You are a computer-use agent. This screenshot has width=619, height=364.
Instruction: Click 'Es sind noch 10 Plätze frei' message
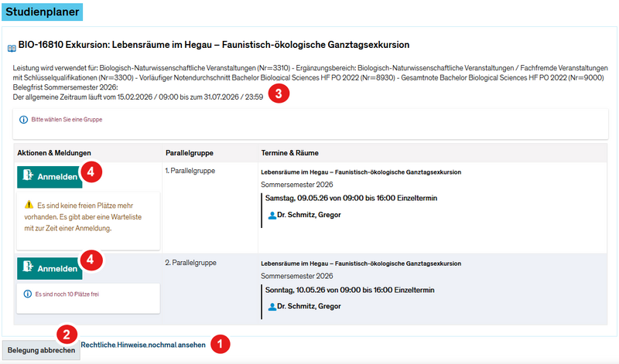click(67, 294)
